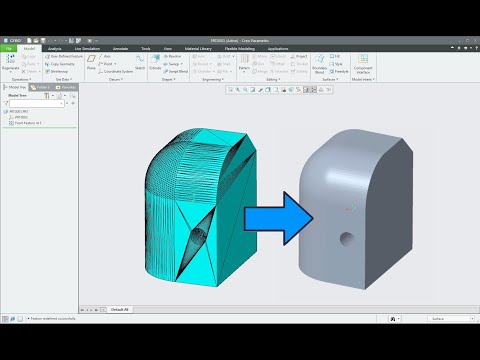The width and height of the screenshot is (480, 360).
Task: Select the Facet Feature tree item
Action: (x=25, y=123)
